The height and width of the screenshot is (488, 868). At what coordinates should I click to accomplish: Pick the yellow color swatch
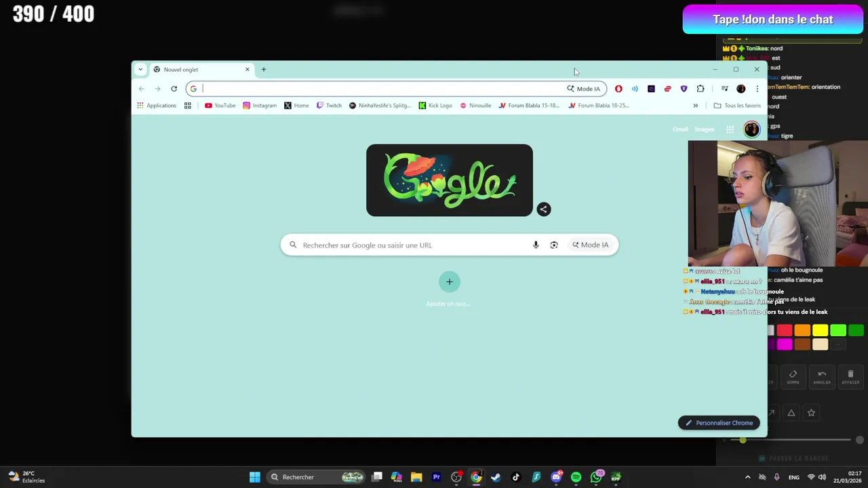tap(820, 330)
